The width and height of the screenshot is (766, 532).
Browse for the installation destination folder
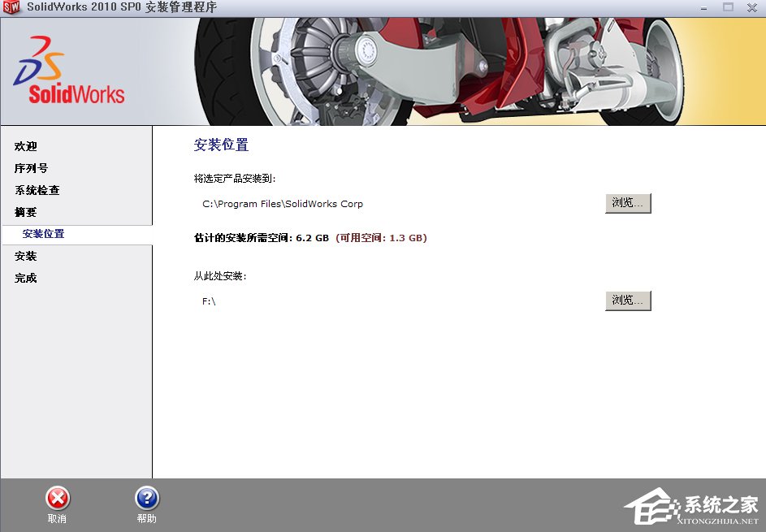click(x=628, y=203)
